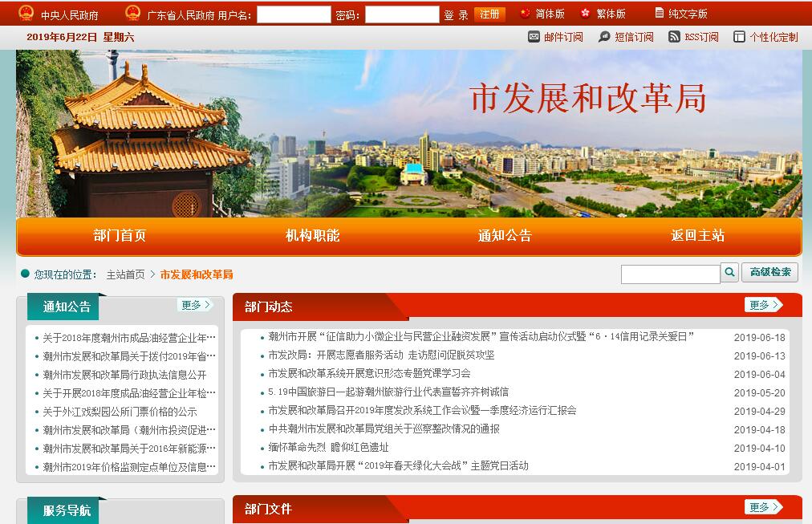Open the 机构职能 navigation tab

point(312,236)
